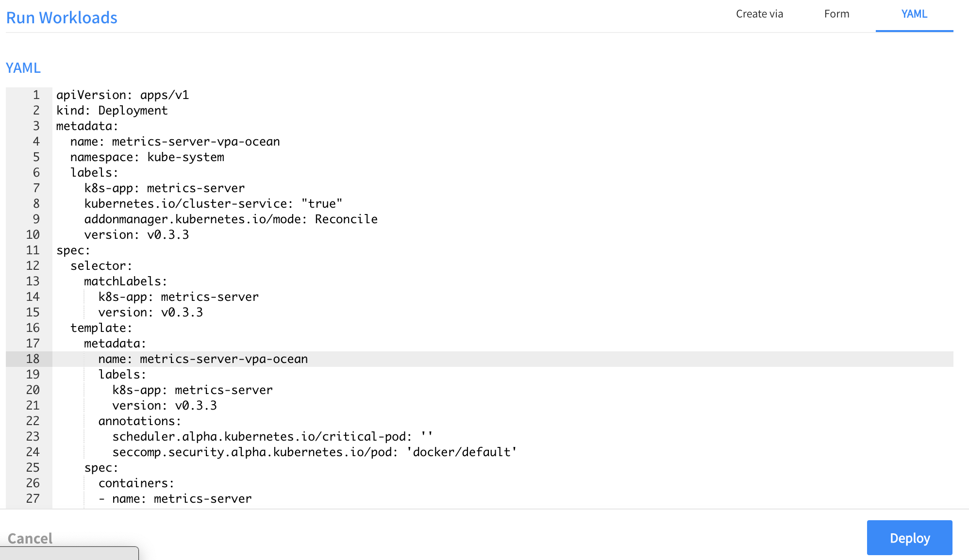Screen dimensions: 969x560
Task: Click the Cancel link
Action: [x=30, y=538]
